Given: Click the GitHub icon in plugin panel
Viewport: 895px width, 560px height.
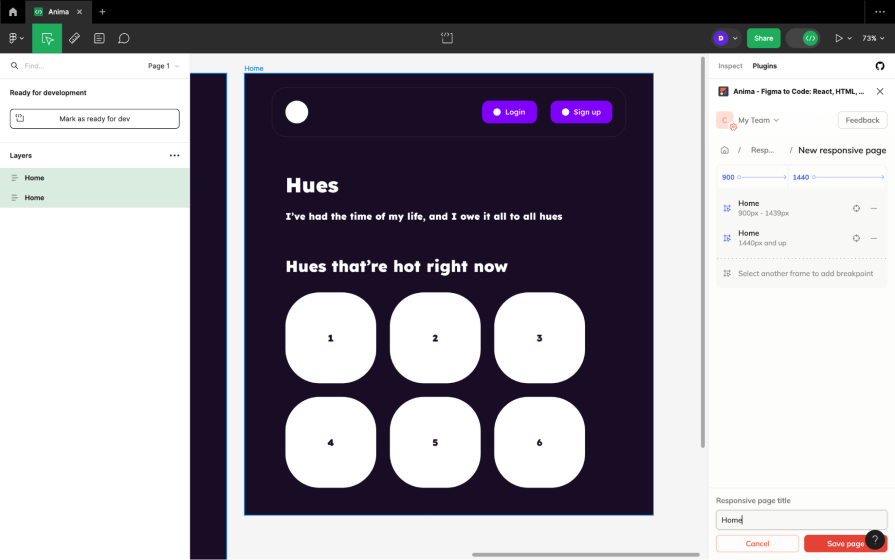Looking at the screenshot, I should tap(880, 66).
